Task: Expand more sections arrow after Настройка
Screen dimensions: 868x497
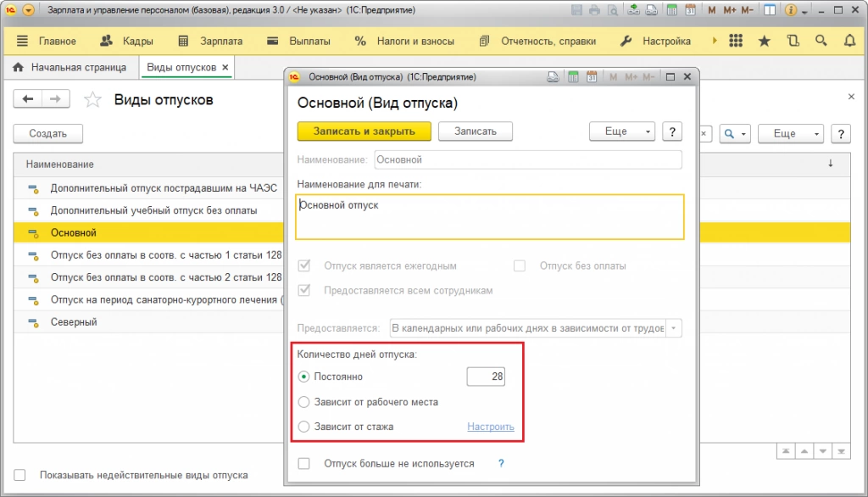Action: [715, 41]
